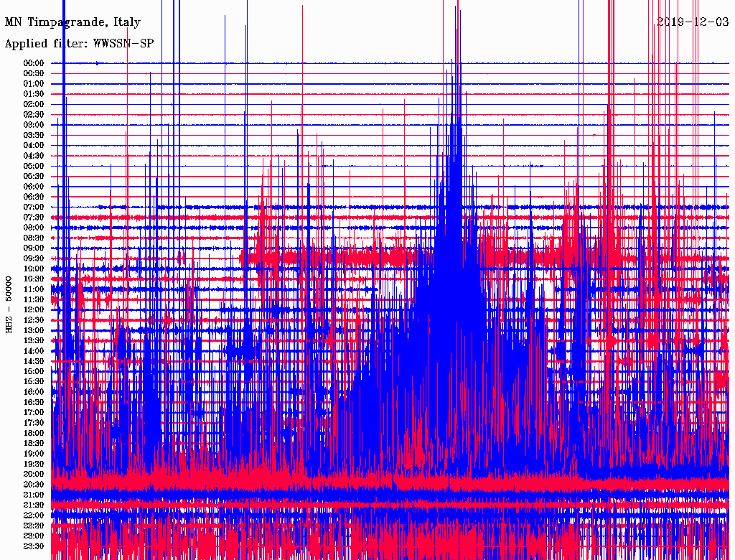The height and width of the screenshot is (560, 735).
Task: Select the 08:00 time label
Action: [x=34, y=228]
